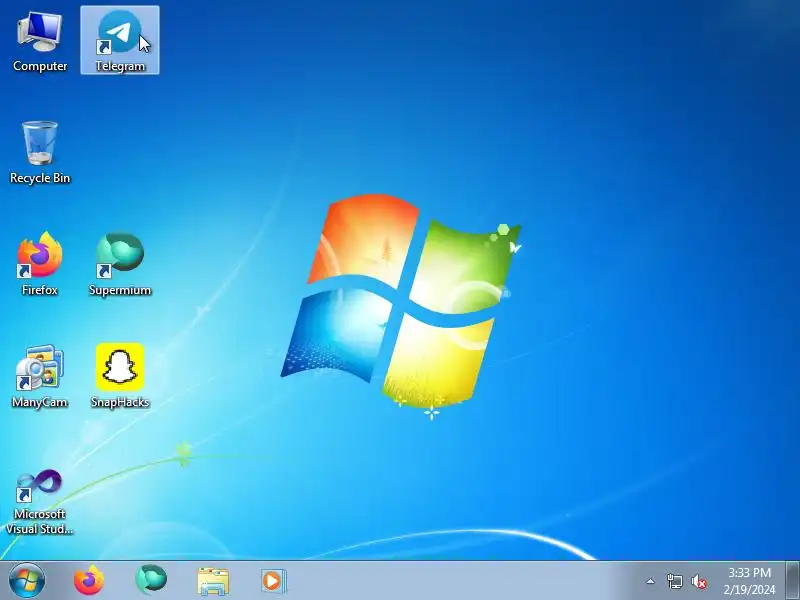800x600 pixels.
Task: Click the Show desktop button
Action: (793, 581)
